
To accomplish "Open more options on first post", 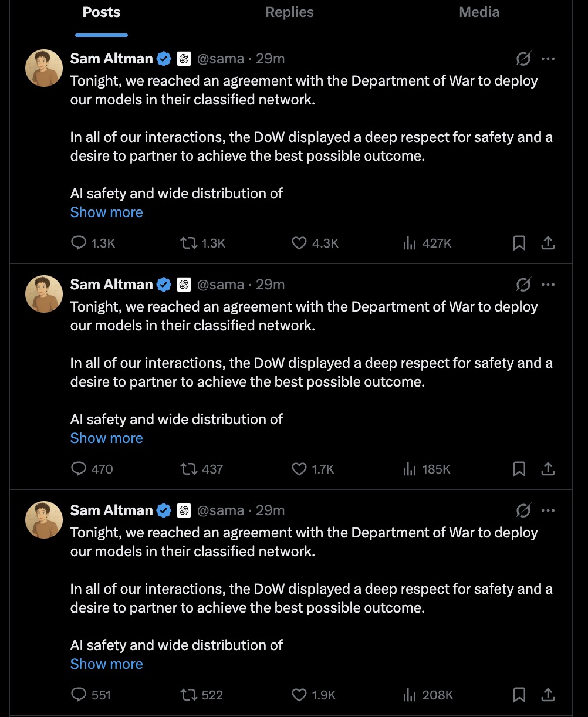I will [548, 59].
